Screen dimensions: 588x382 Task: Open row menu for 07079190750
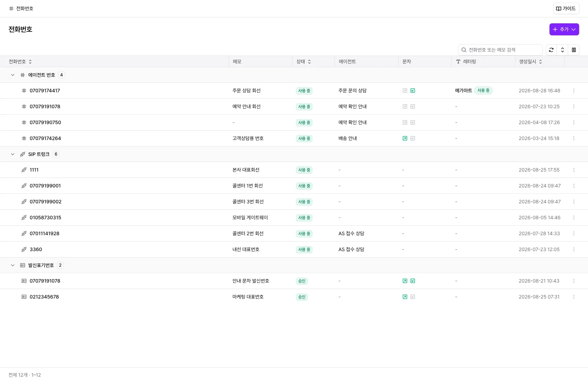574,122
